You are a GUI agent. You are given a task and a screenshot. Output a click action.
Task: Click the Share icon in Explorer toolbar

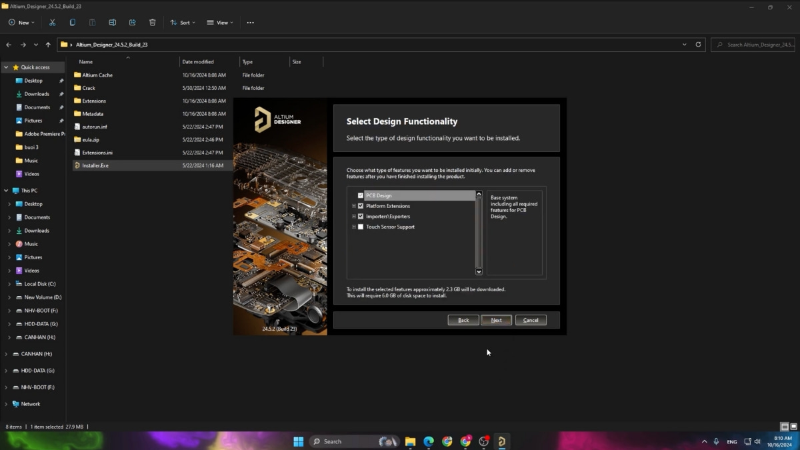(x=132, y=22)
